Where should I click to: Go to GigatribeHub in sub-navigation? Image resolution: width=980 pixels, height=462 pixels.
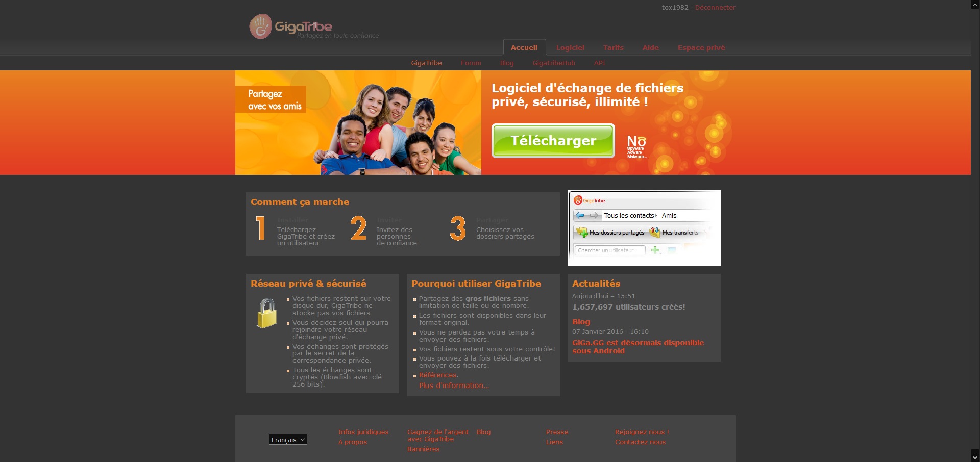[554, 63]
